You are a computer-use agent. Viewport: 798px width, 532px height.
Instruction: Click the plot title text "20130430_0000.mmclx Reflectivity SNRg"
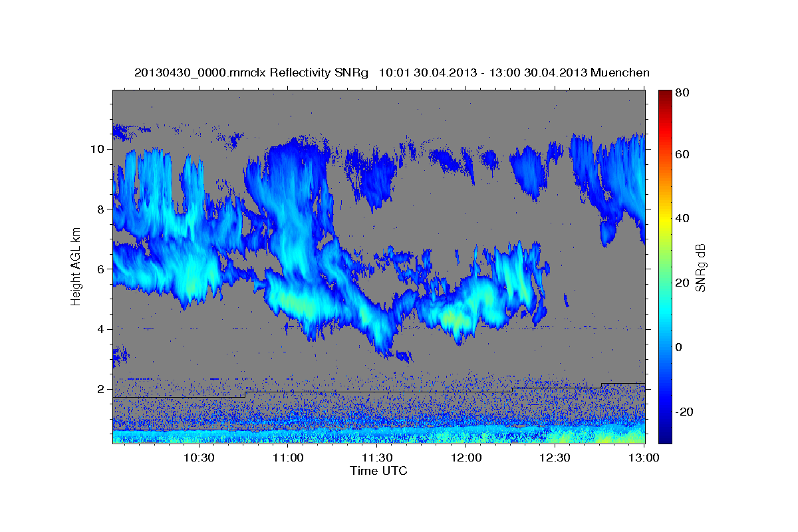tap(251, 72)
